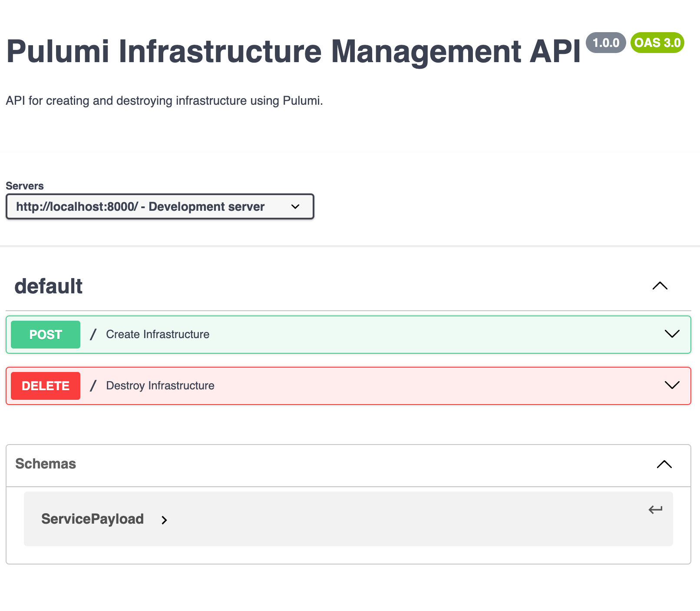Expand the POST Create Infrastructure chevron
The height and width of the screenshot is (611, 700).
[672, 334]
